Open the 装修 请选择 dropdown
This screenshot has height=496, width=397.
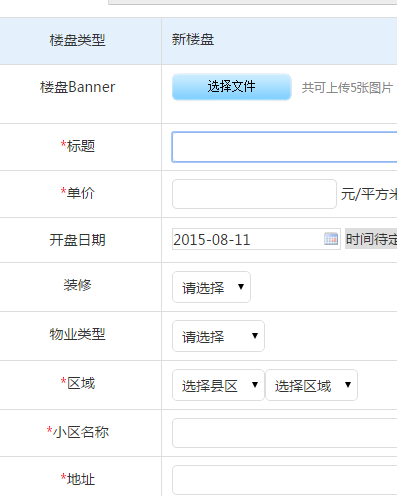pyautogui.click(x=211, y=287)
